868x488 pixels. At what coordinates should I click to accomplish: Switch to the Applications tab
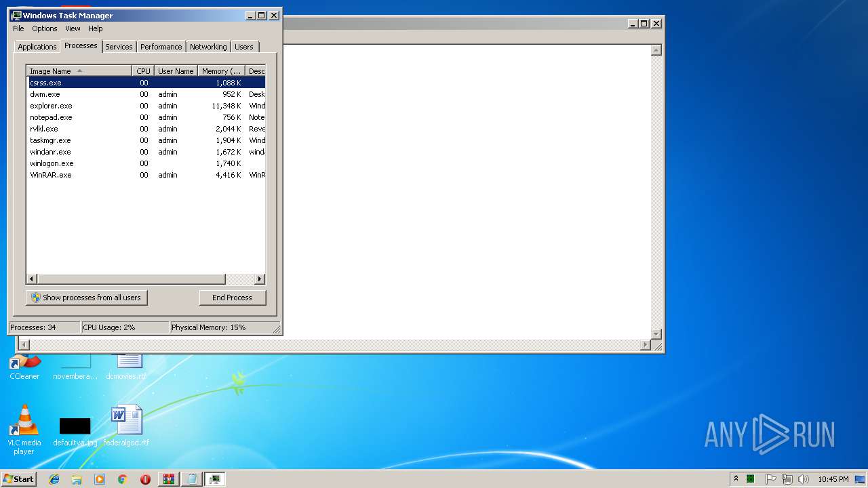[37, 47]
